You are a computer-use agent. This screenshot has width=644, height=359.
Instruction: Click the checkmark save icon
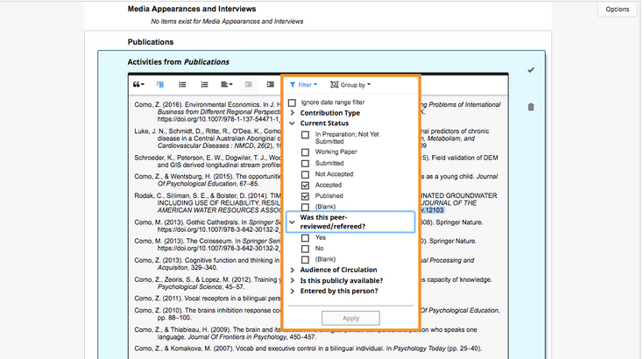click(x=531, y=70)
